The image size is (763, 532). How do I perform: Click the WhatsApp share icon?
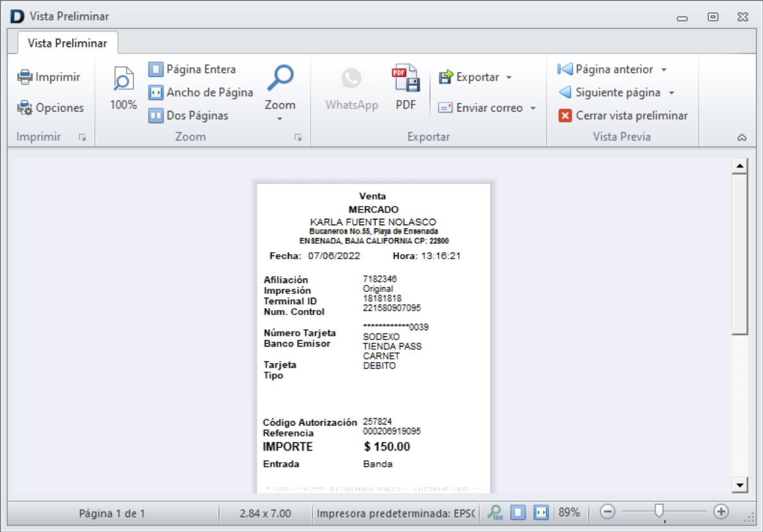(x=351, y=84)
